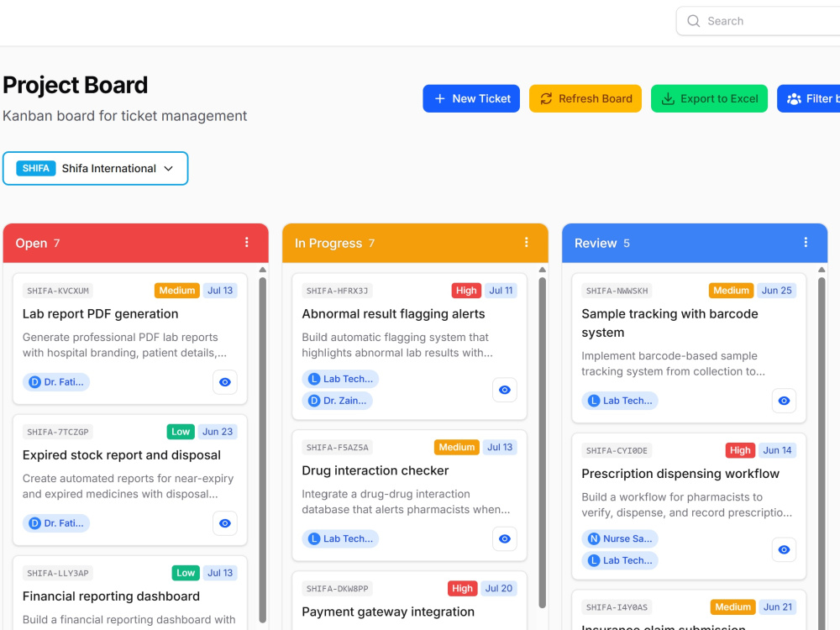Open Financial reporting dashboard ticket title
Image resolution: width=840 pixels, height=630 pixels.
tap(111, 596)
